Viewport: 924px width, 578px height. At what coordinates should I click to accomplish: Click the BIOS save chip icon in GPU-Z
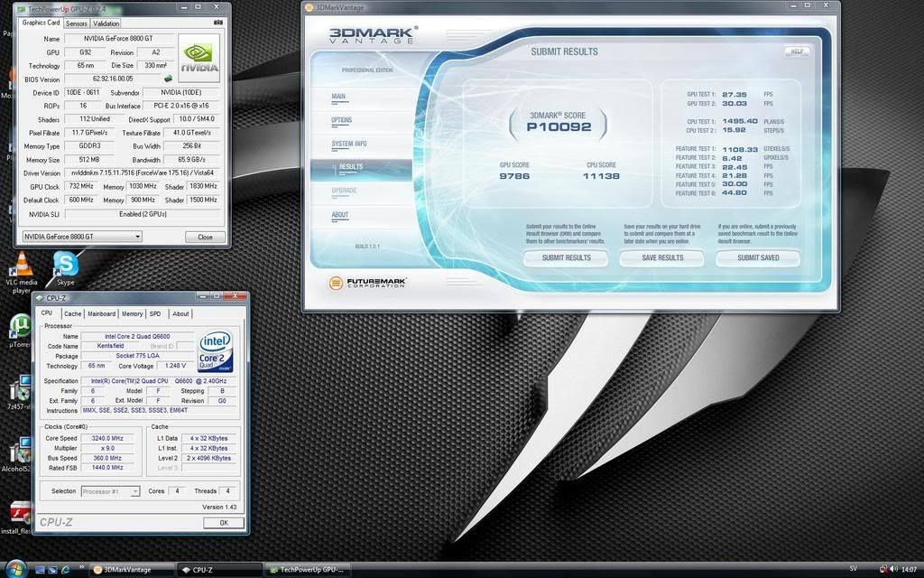168,79
